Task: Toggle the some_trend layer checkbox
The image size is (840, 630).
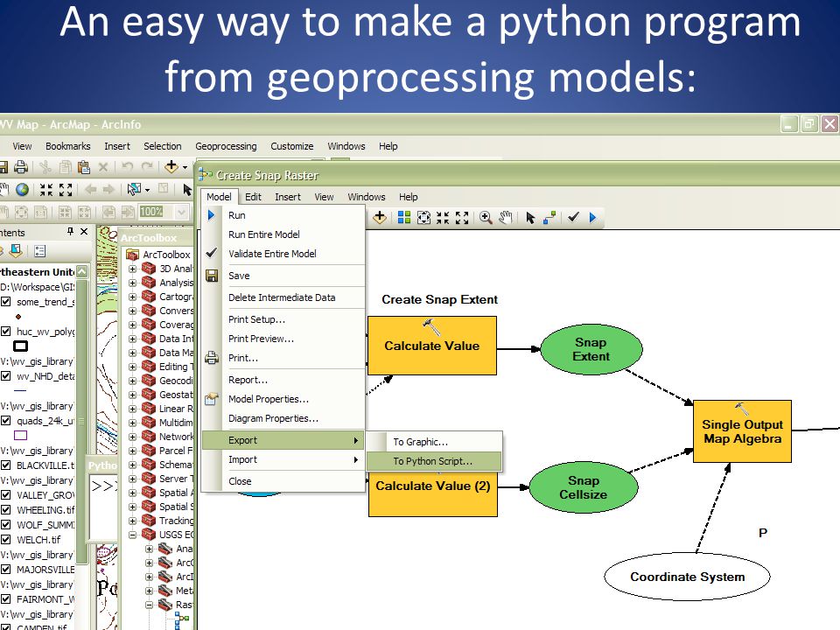Action: coord(5,302)
